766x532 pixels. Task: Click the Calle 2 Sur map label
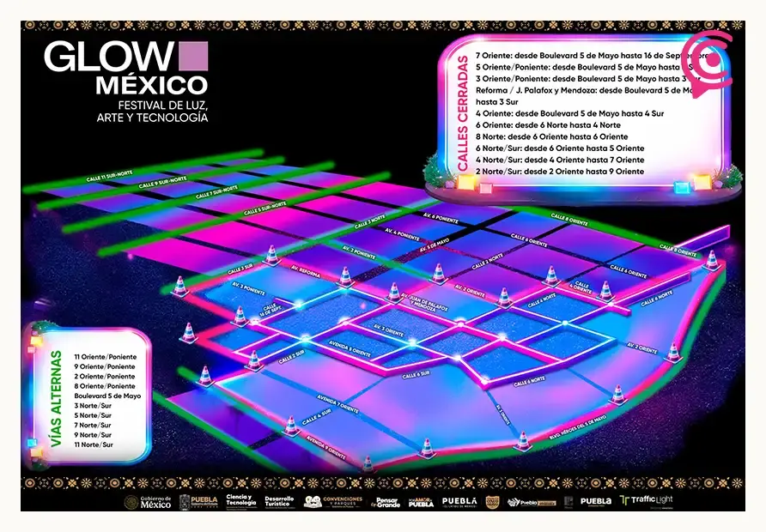(292, 357)
